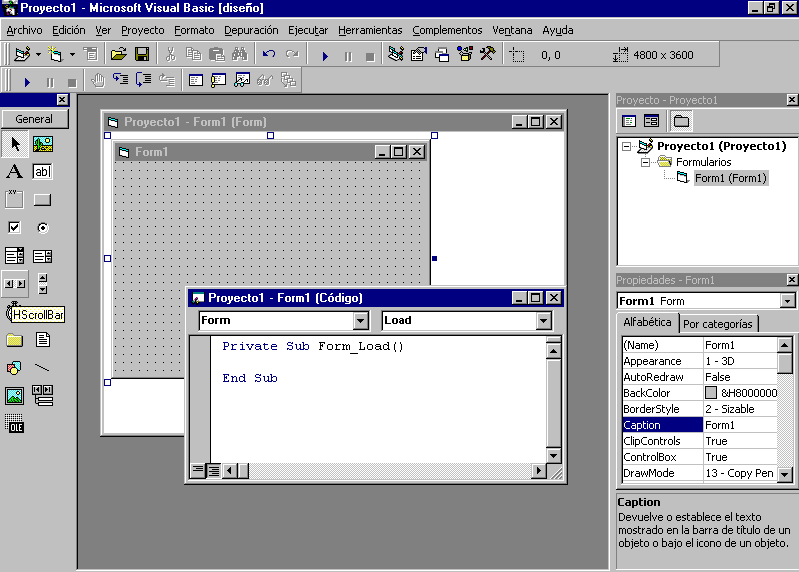Click the Save Project disk icon
This screenshot has width=799, height=572.
pyautogui.click(x=142, y=54)
